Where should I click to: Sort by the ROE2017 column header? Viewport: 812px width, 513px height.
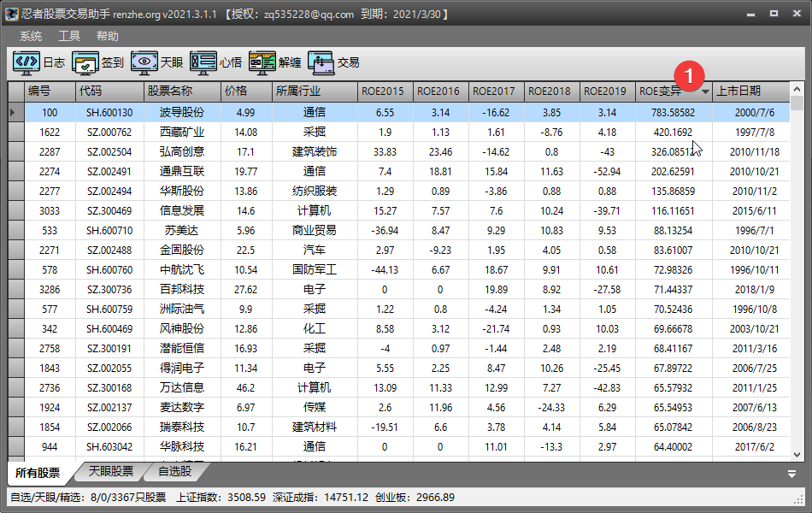(x=496, y=91)
